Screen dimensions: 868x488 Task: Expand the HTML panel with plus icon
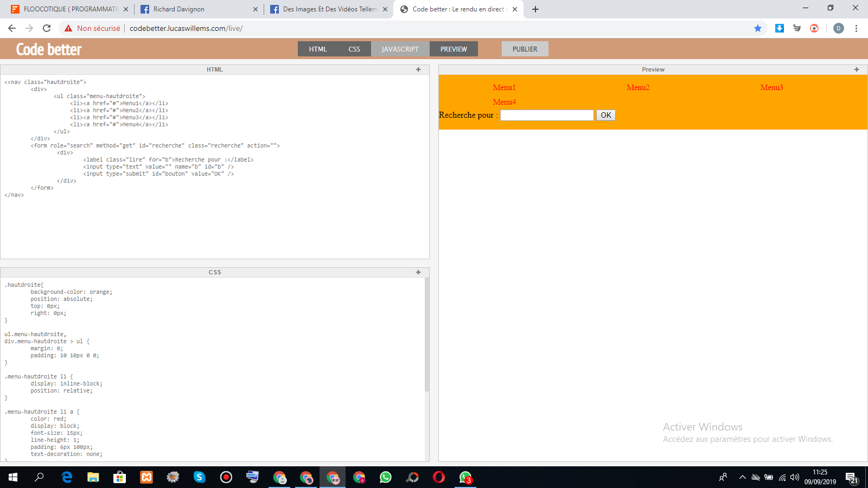coord(418,69)
